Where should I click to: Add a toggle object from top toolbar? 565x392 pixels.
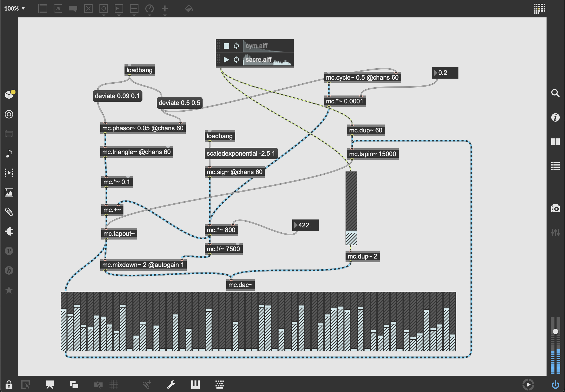[88, 8]
